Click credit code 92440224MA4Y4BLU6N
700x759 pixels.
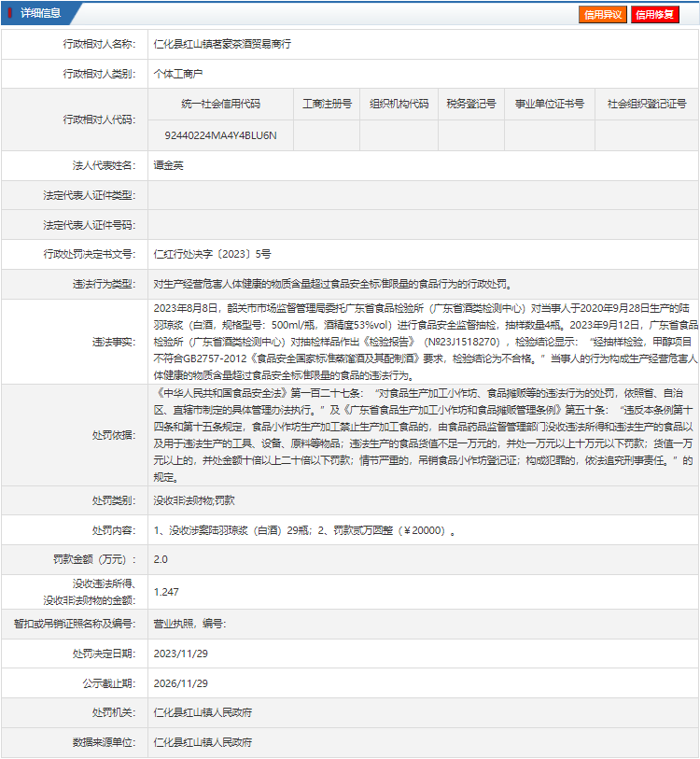tap(221, 135)
